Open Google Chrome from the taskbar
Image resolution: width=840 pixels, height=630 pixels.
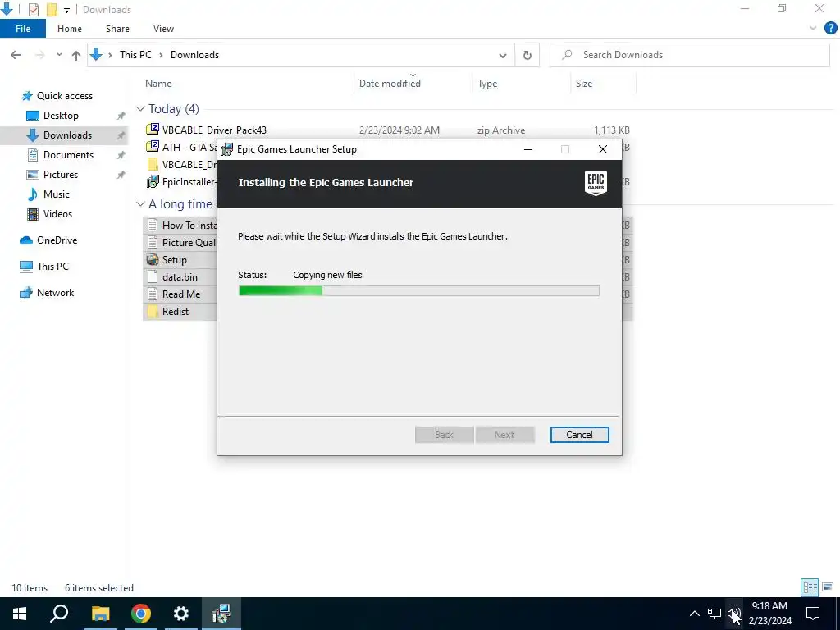(x=141, y=614)
